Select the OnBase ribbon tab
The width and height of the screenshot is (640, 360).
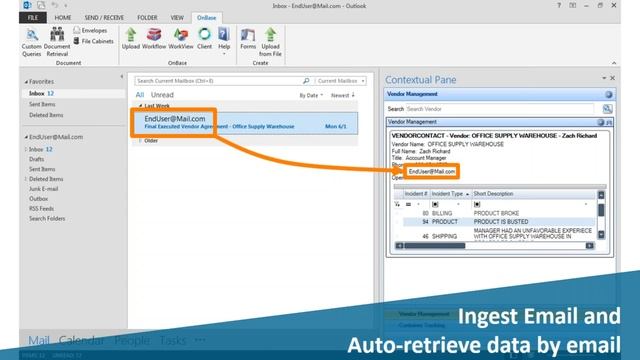tap(207, 18)
